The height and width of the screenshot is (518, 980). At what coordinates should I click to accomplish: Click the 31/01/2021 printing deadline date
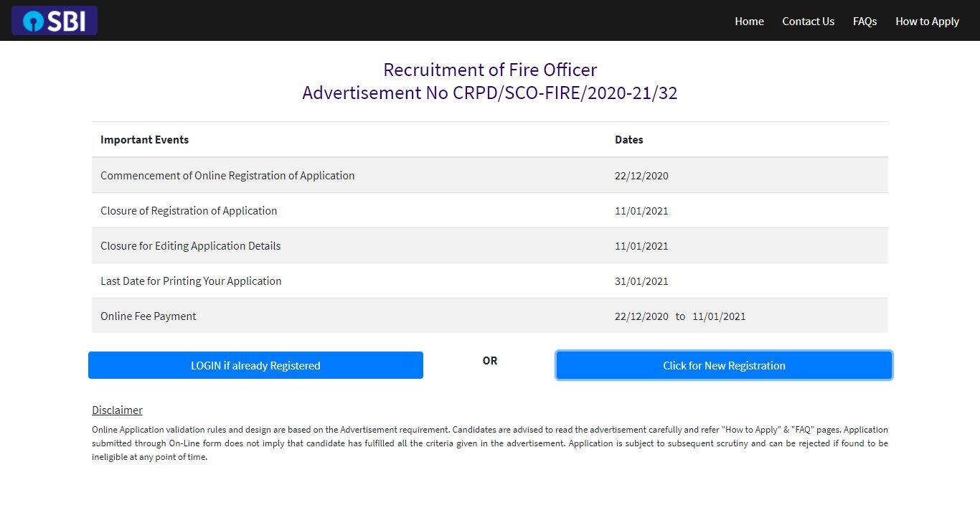[x=641, y=281]
